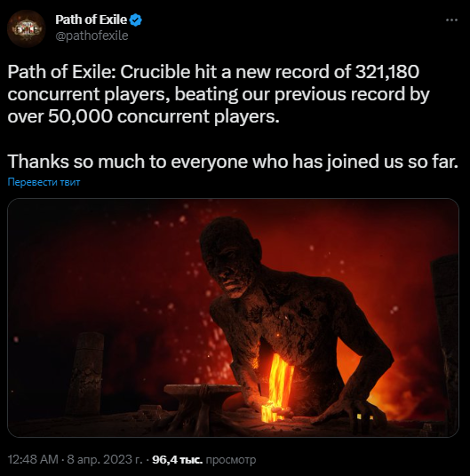
Task: Click the 'Thanks so much to everyone' sentence
Action: (233, 162)
